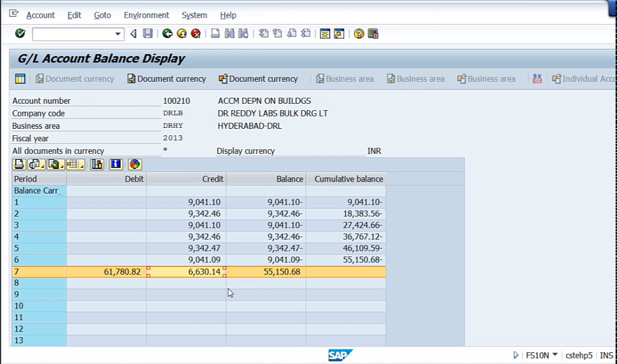Open the export dropdown in the table toolbar
This screenshot has width=617, height=364.
pos(56,165)
